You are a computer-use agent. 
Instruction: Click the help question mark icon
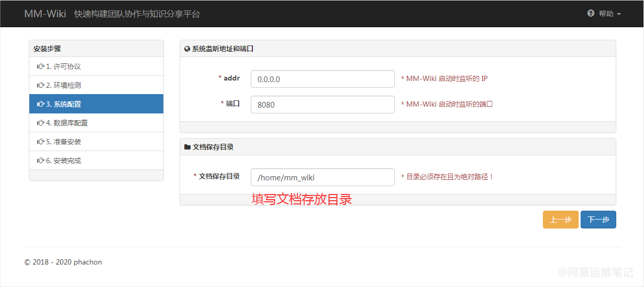(x=591, y=14)
